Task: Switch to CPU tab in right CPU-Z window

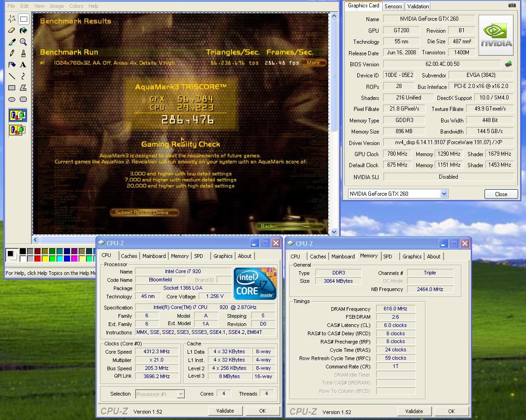Action: pos(295,257)
